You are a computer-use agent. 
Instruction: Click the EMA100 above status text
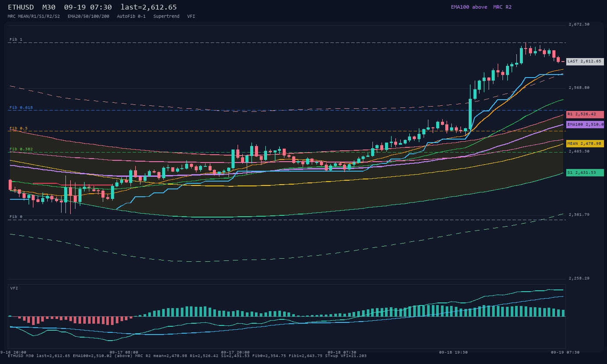(x=469, y=7)
